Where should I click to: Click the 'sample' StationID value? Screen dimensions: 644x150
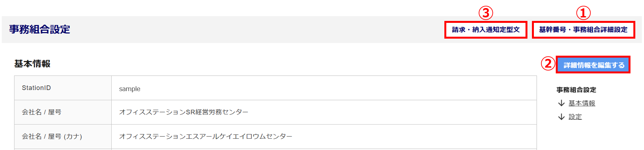click(129, 89)
